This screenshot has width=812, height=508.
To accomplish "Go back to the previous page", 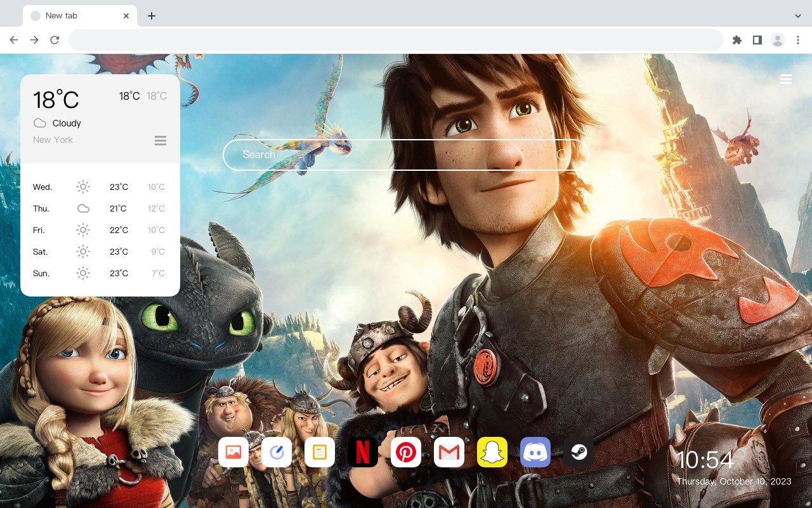I will pos(14,40).
